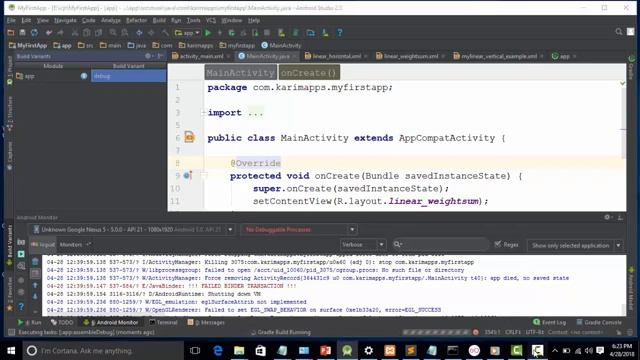Open the Event Log button

point(549,322)
